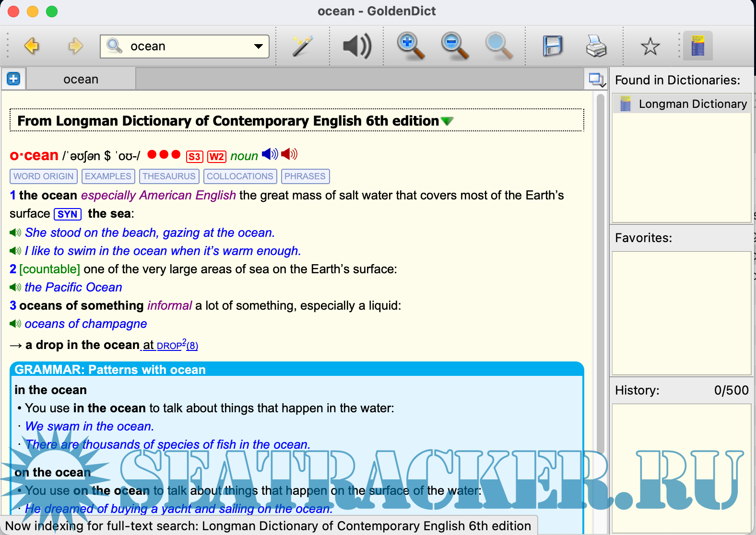756x535 pixels.
Task: Click the scan popup magic wand icon
Action: click(x=303, y=46)
